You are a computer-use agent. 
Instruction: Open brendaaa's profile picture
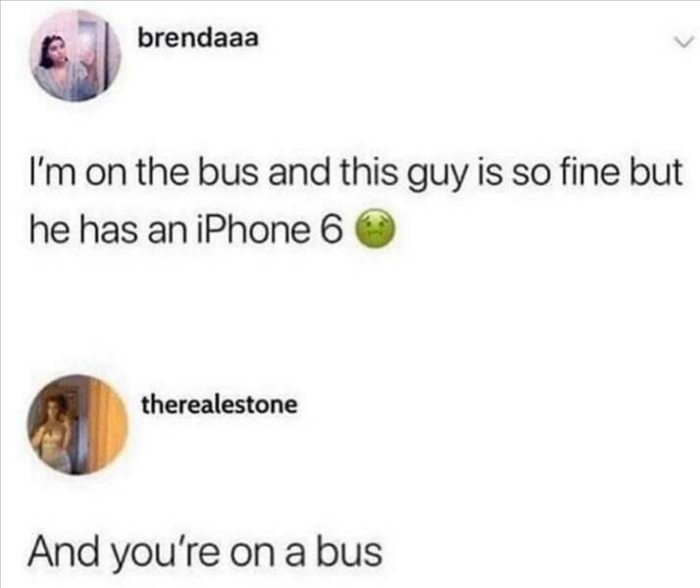coord(75,56)
